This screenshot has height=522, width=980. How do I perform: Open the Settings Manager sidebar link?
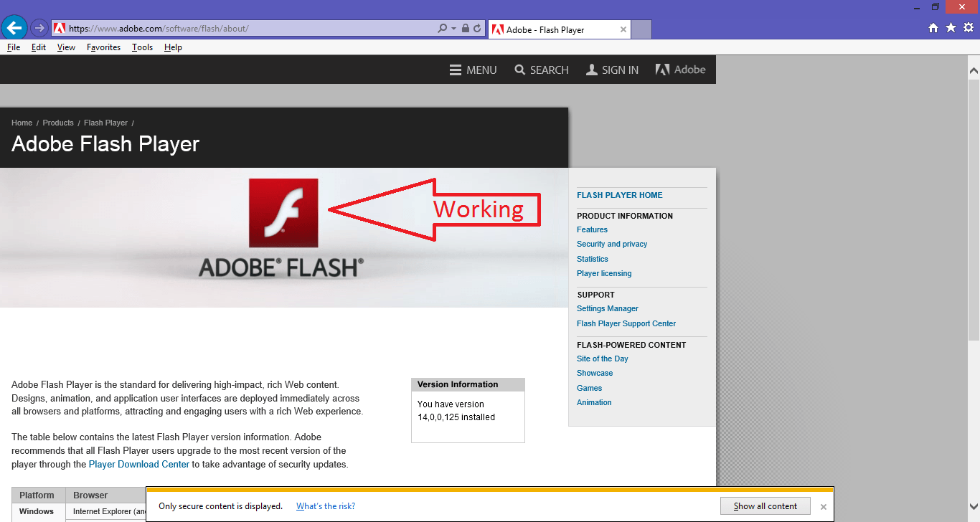pos(607,308)
